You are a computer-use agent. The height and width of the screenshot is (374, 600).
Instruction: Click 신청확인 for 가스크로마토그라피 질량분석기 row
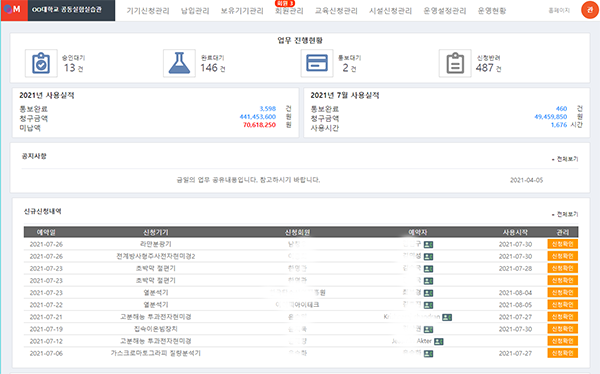[562, 353]
